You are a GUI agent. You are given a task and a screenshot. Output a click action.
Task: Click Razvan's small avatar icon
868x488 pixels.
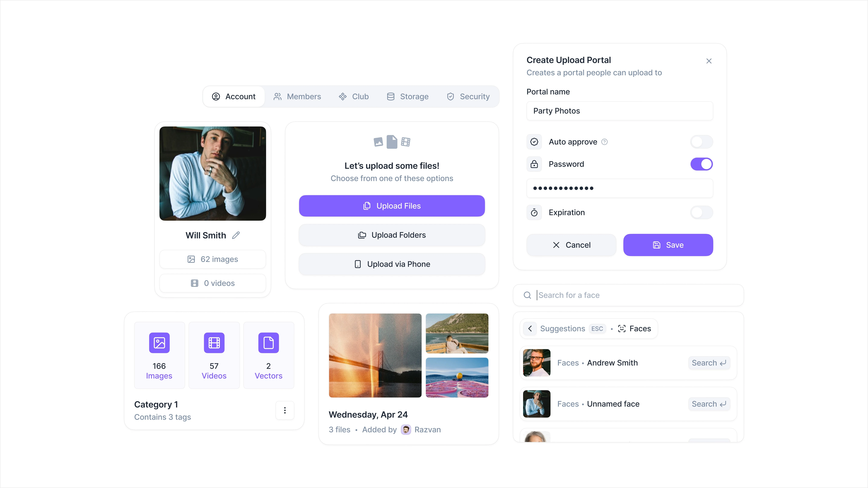click(406, 430)
